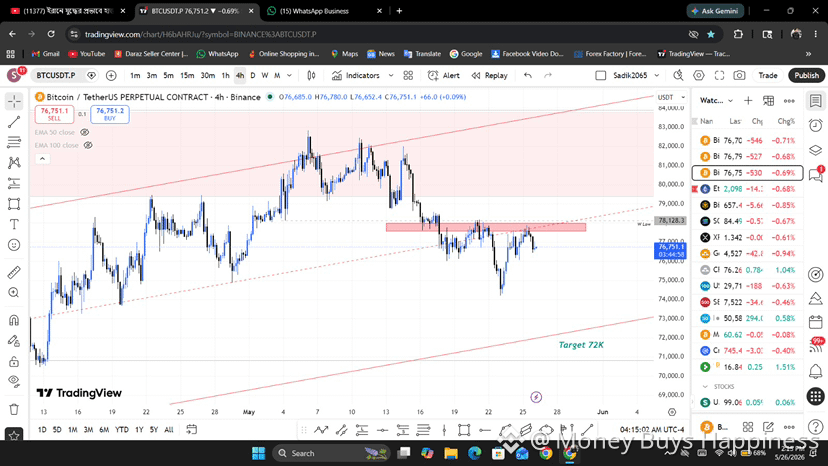Select the YTD date range

pyautogui.click(x=122, y=430)
